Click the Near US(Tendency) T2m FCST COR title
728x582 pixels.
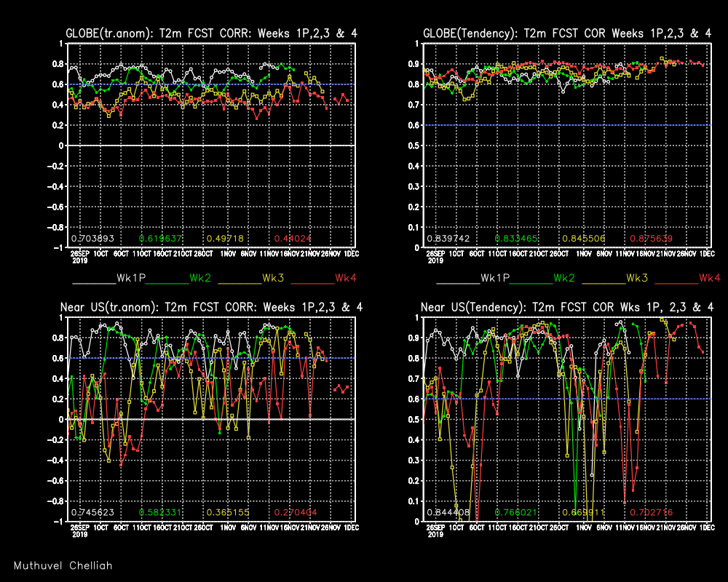point(567,307)
